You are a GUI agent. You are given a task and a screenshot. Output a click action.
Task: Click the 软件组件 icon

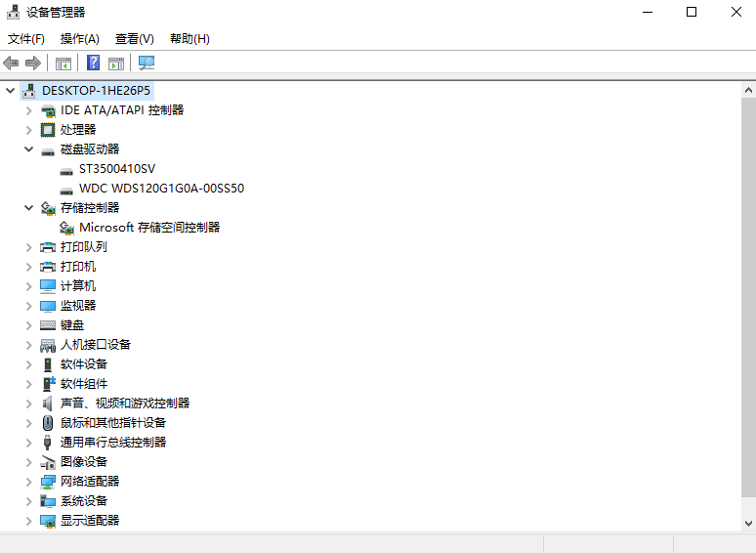pyautogui.click(x=49, y=384)
